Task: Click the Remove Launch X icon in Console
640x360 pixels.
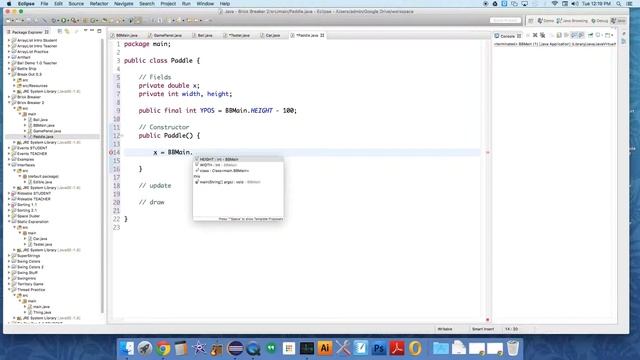Action: click(x=535, y=36)
